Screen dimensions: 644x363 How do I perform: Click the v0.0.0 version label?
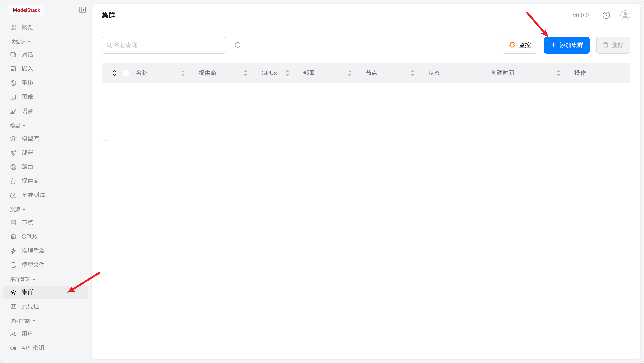581,15
